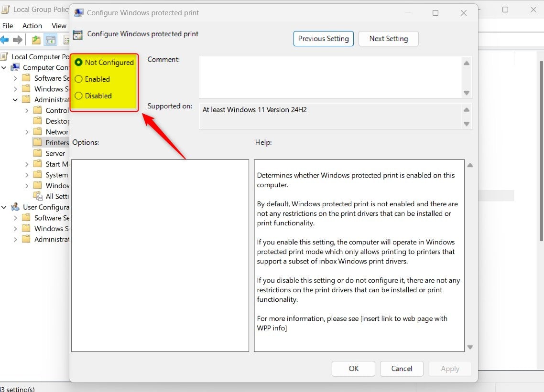
Task: Toggle the Show/Hide Console Tree icon
Action: [x=50, y=40]
